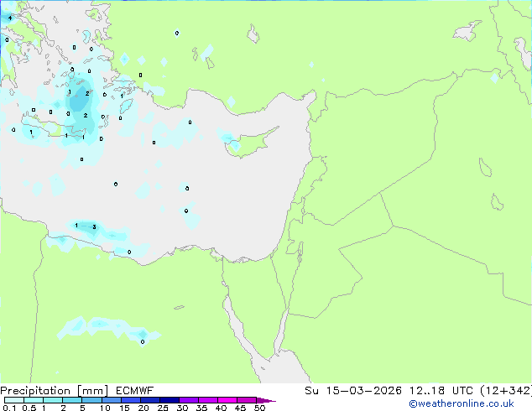Image resolution: width=532 pixels, height=411 pixels.
Task: Select the legend label "15"
Action: (x=124, y=408)
